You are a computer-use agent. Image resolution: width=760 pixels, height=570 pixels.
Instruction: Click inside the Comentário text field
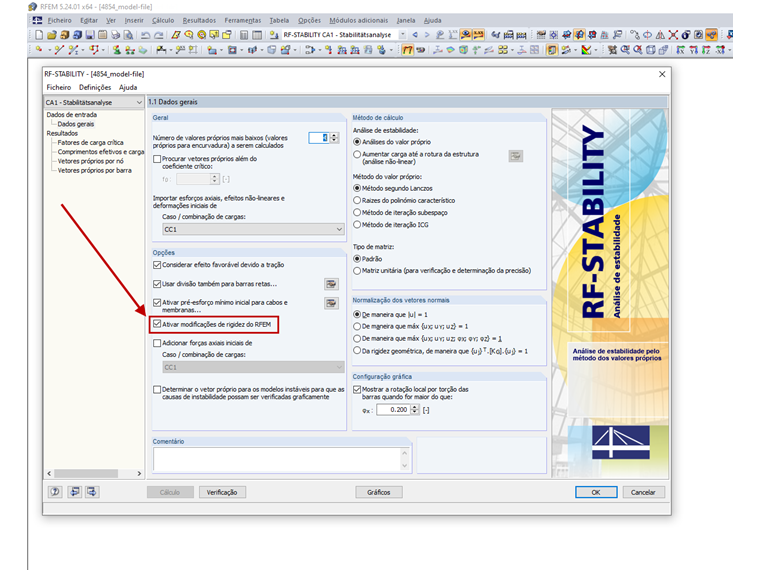tap(277, 459)
